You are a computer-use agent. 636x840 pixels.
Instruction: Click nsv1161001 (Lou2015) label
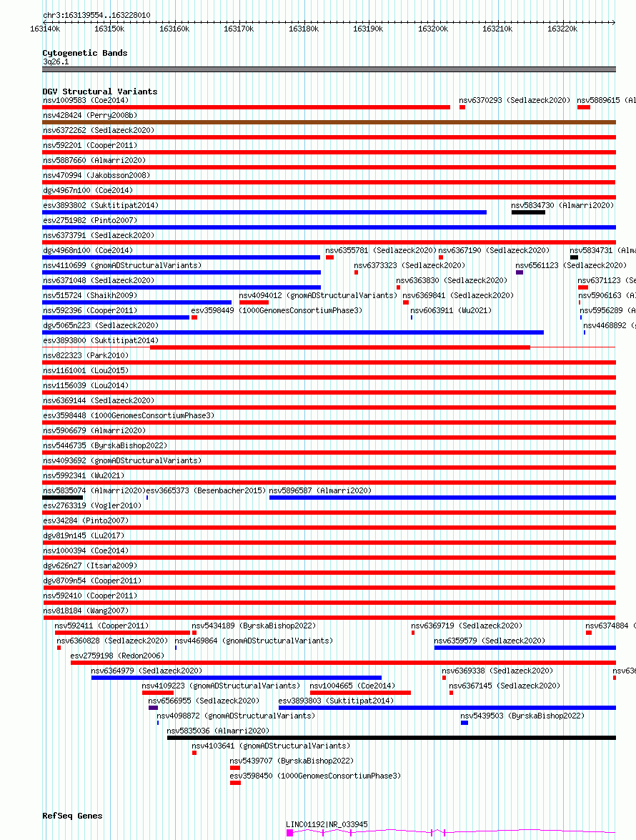86,370
